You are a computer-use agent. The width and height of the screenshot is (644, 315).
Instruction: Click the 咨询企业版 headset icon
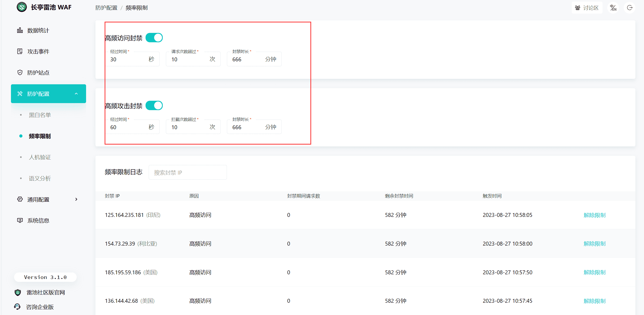click(17, 307)
